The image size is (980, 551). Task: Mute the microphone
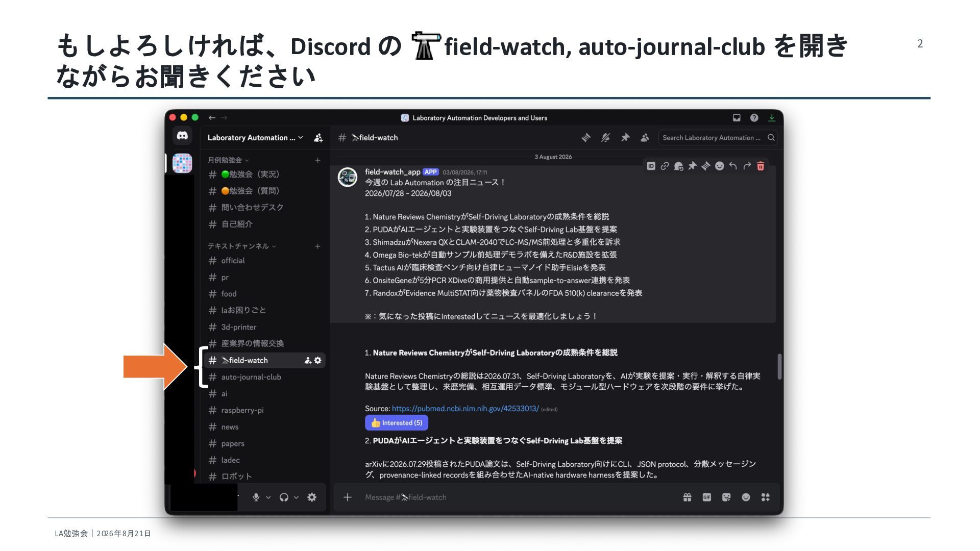[256, 497]
